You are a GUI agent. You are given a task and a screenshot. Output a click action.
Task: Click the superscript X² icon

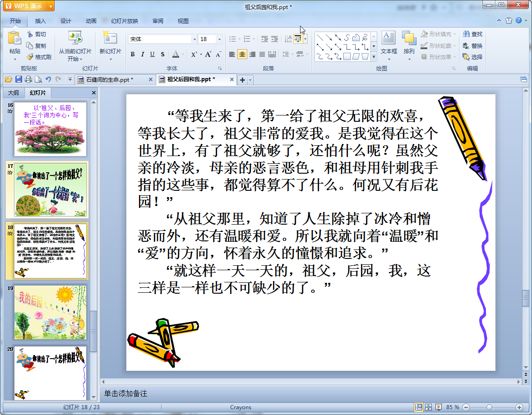click(x=194, y=54)
